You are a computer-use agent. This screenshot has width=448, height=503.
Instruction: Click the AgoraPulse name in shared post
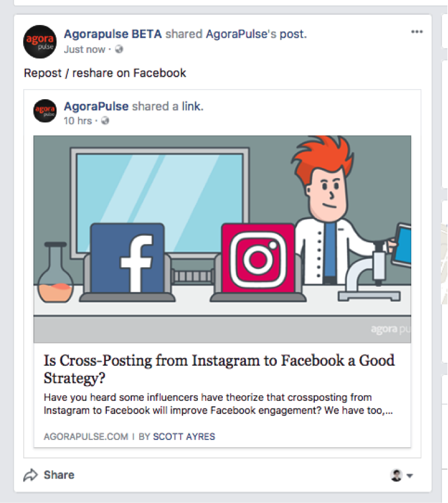tap(96, 106)
